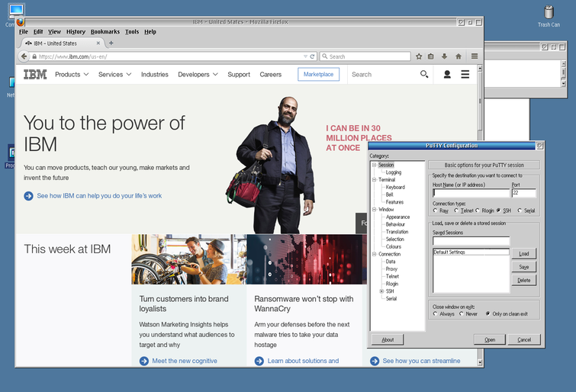Click the search magnifier in Firefox search box
576x392 pixels.
325,56
